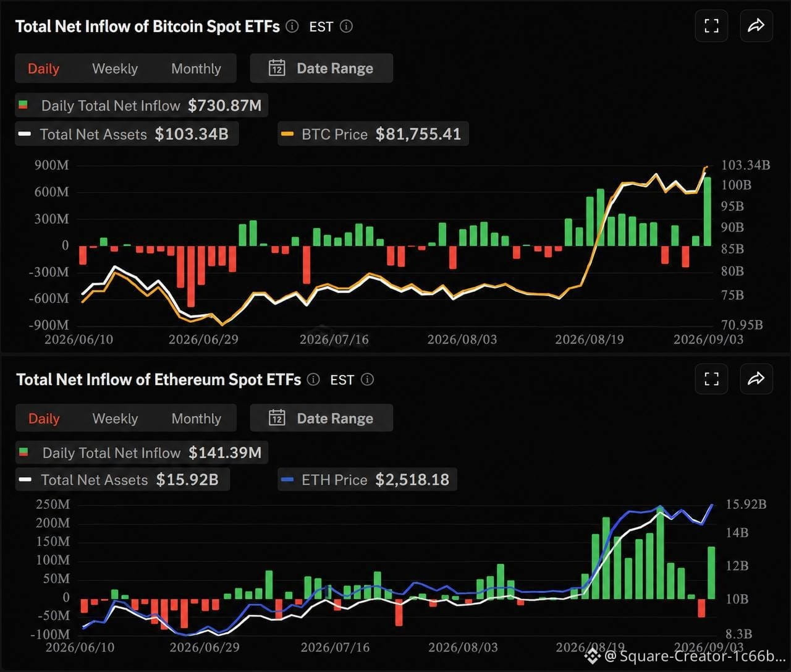This screenshot has height=672, width=791.
Task: Share the Bitcoin Spot ETFs chart
Action: point(756,26)
